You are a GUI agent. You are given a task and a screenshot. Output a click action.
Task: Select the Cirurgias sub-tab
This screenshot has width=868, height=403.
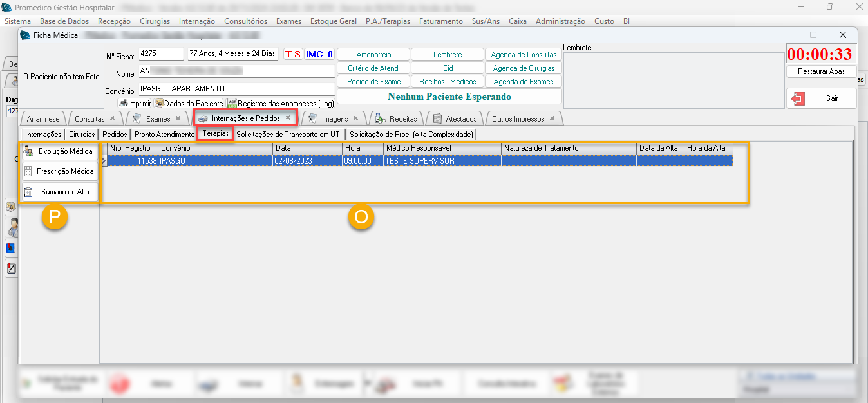click(82, 135)
